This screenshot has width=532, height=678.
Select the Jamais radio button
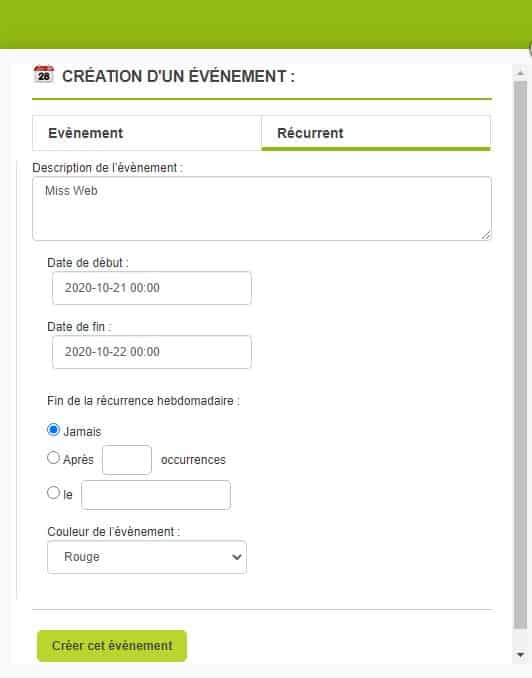53,430
